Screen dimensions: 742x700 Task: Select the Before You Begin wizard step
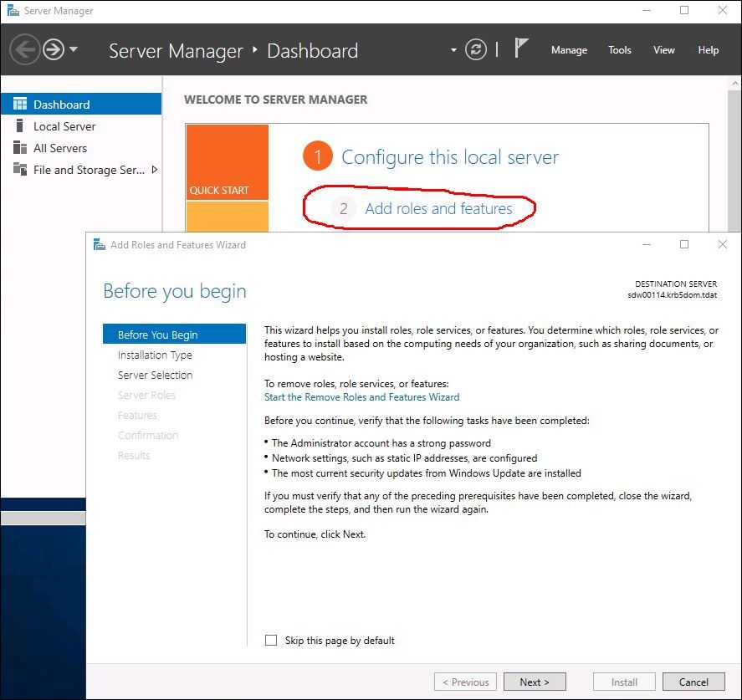[x=174, y=335]
